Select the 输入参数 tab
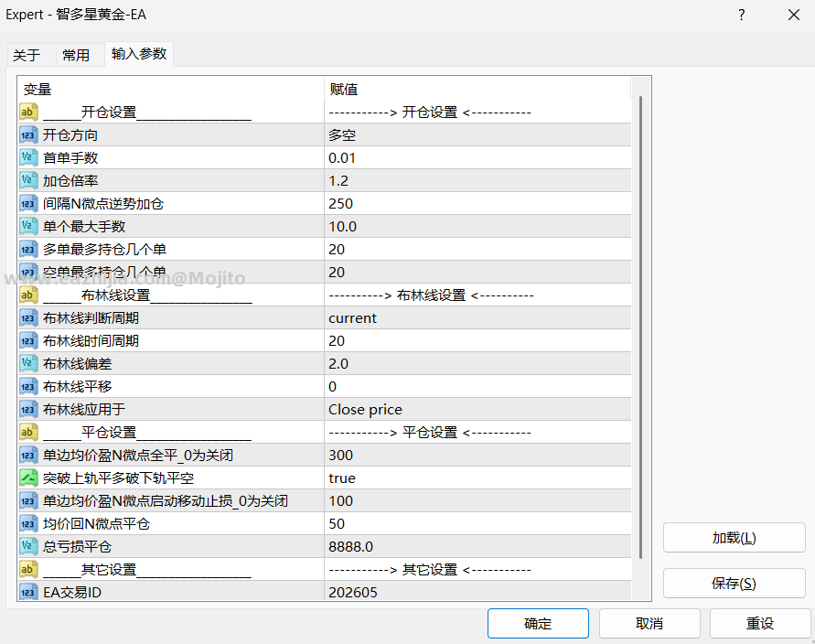The width and height of the screenshot is (815, 644). click(x=139, y=54)
